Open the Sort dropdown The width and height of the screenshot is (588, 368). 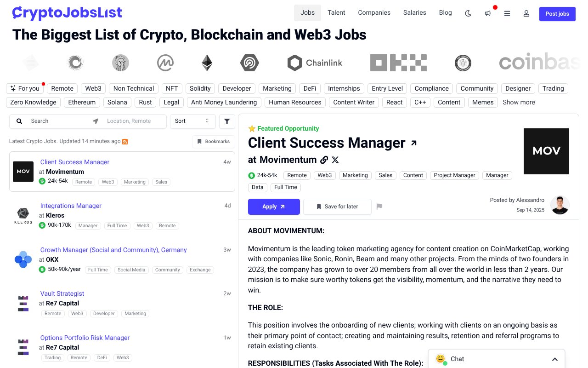[x=192, y=121]
